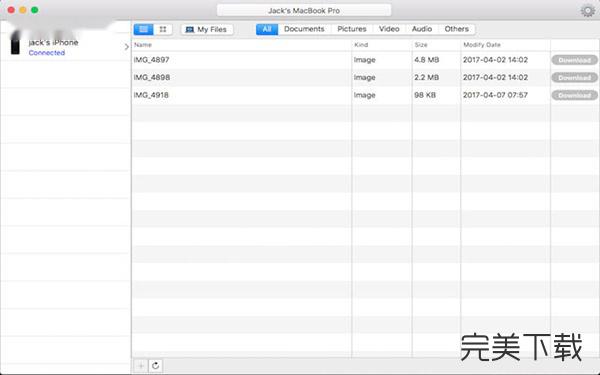The image size is (600, 375).
Task: Sort by Name column header
Action: [143, 45]
